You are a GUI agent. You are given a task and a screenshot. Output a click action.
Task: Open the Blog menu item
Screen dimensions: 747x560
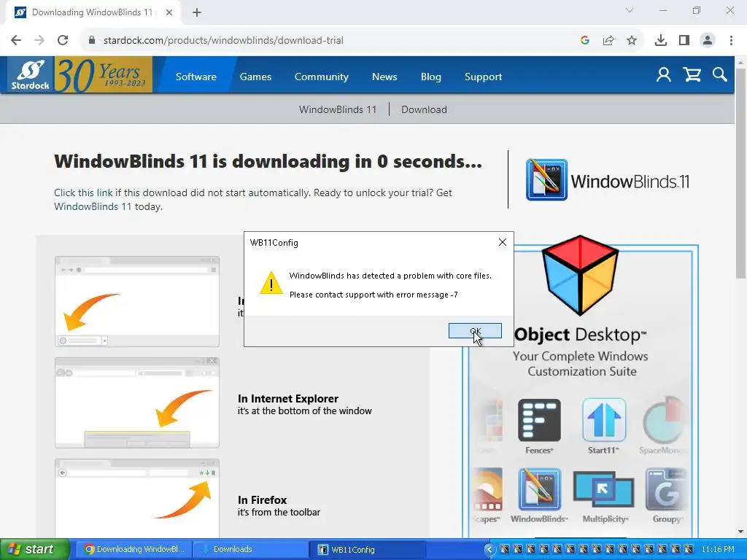tap(430, 77)
